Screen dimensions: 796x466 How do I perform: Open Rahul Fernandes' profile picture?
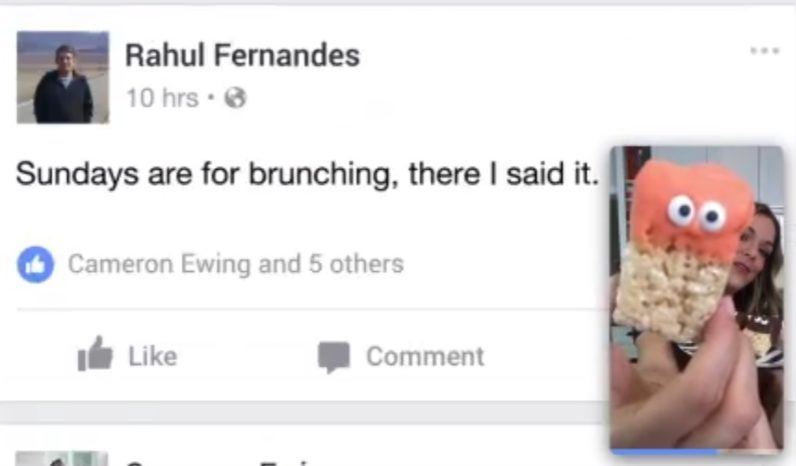click(63, 77)
